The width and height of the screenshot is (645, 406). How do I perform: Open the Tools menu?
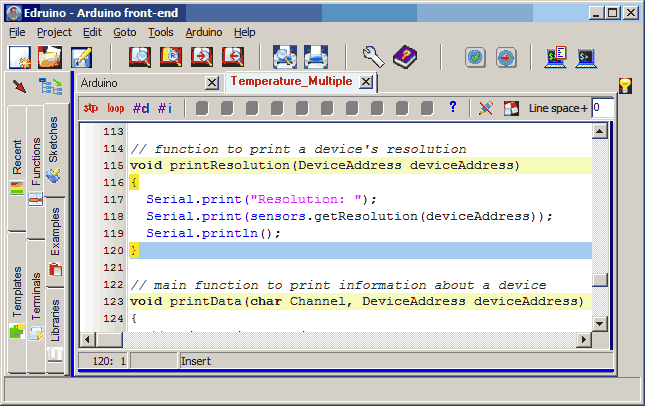[x=160, y=32]
